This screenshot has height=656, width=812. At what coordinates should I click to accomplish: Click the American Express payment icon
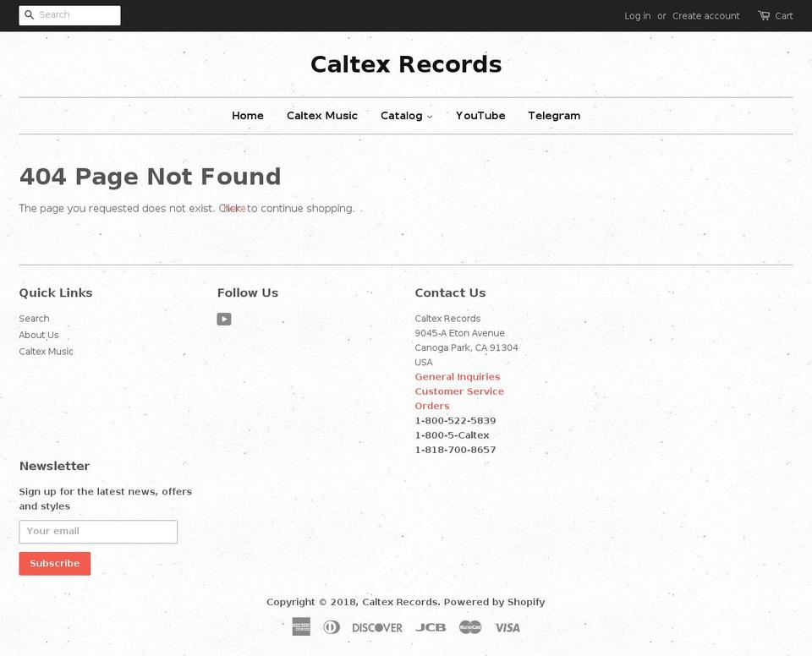tap(301, 627)
